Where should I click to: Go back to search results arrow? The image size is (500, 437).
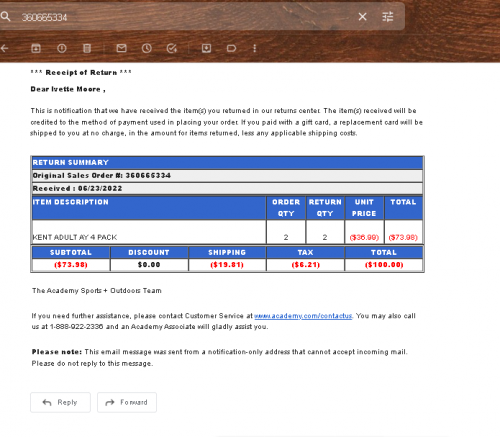point(4,48)
